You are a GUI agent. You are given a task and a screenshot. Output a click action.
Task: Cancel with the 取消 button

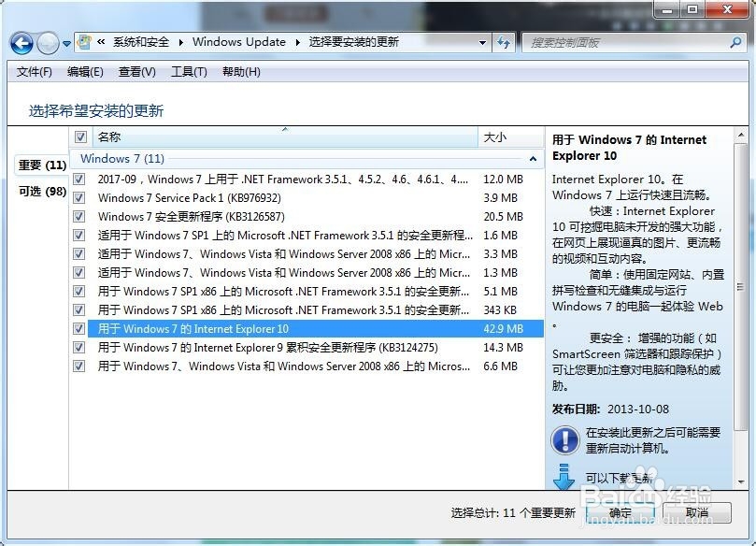pos(697,512)
